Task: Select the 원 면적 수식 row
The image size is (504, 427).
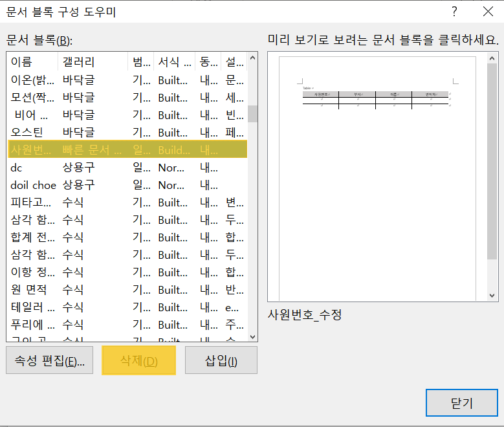Action: [x=127, y=289]
